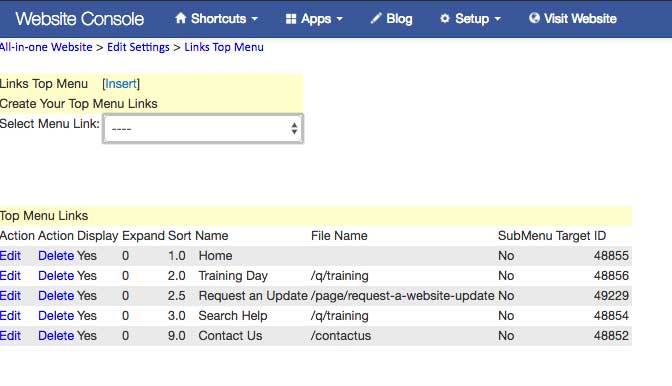672x386 pixels.
Task: Click the pencil icon beside Blog
Action: [x=376, y=18]
